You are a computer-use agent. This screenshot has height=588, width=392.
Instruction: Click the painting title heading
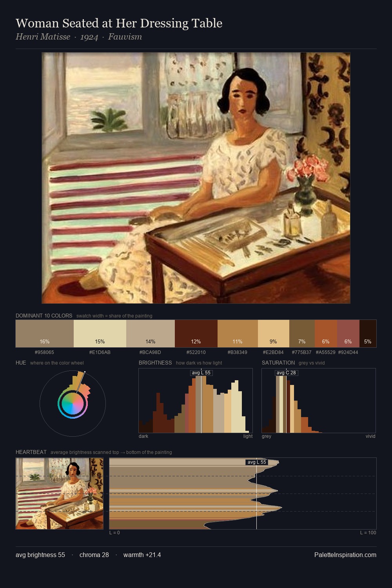pos(119,23)
